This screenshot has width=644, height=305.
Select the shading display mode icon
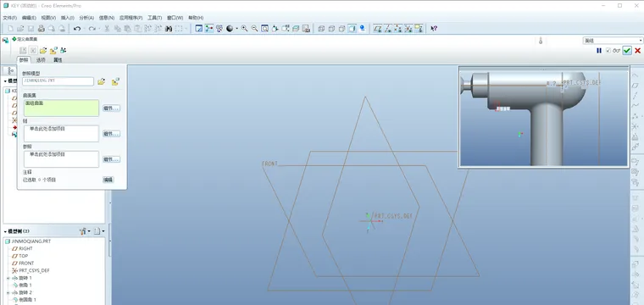352,28
